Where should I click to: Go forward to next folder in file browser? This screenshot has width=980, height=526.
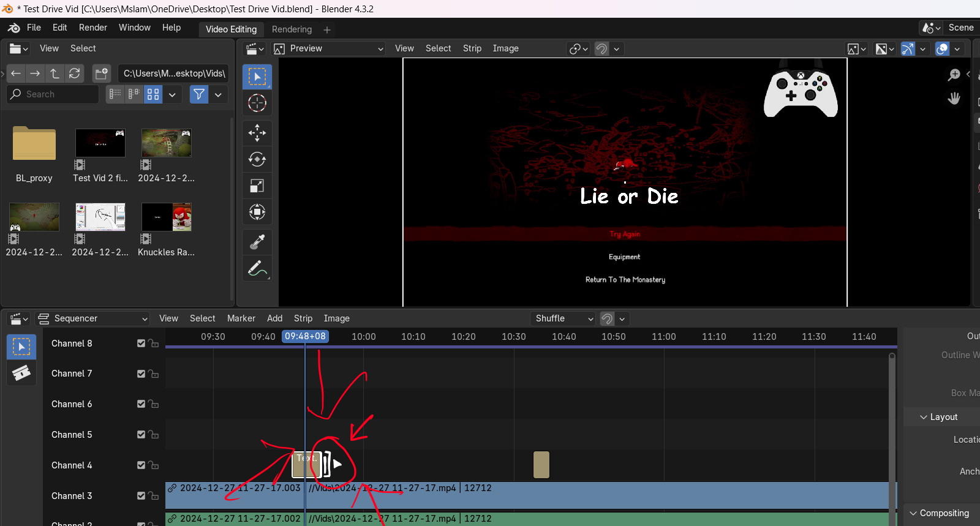pos(36,73)
